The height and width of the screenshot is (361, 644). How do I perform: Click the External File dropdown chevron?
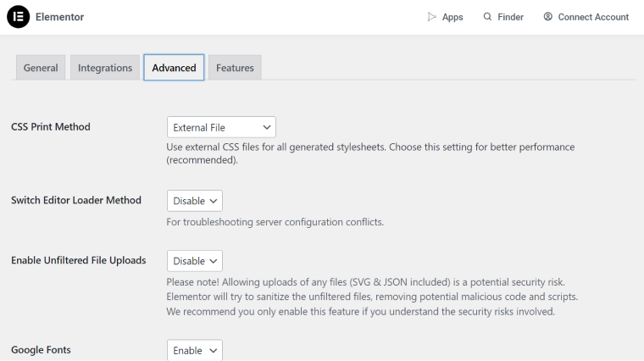pyautogui.click(x=267, y=127)
